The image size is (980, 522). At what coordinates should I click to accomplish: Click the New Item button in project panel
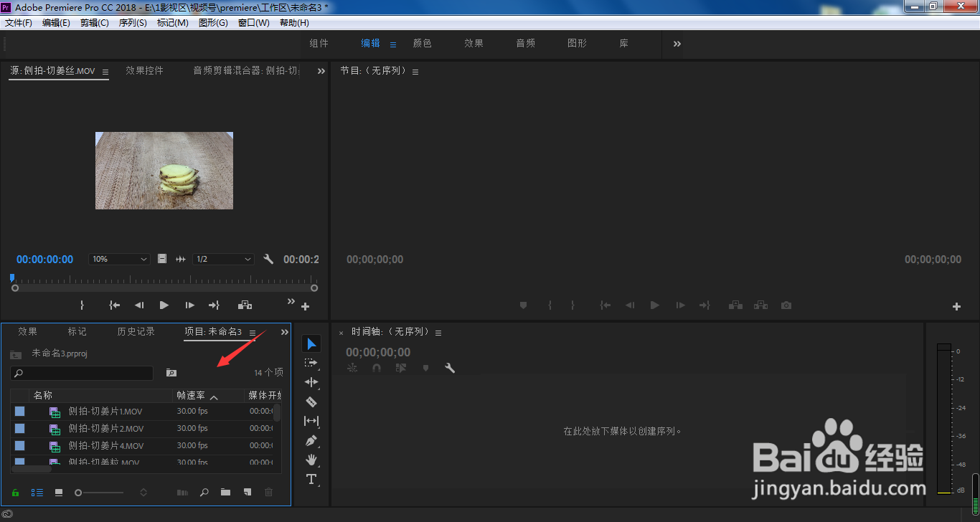[x=247, y=493]
